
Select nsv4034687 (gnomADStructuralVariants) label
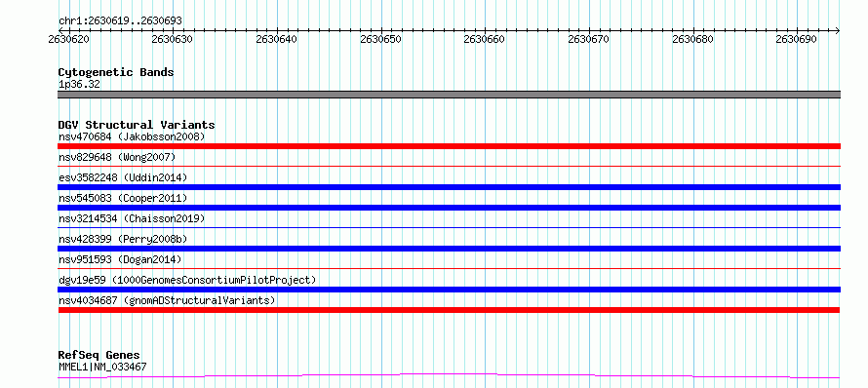167,300
